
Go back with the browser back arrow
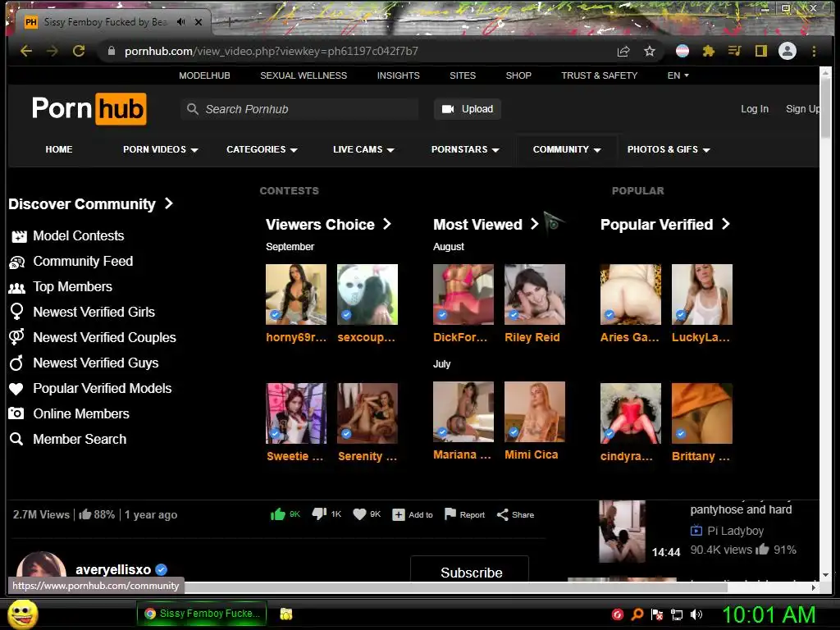click(x=25, y=51)
